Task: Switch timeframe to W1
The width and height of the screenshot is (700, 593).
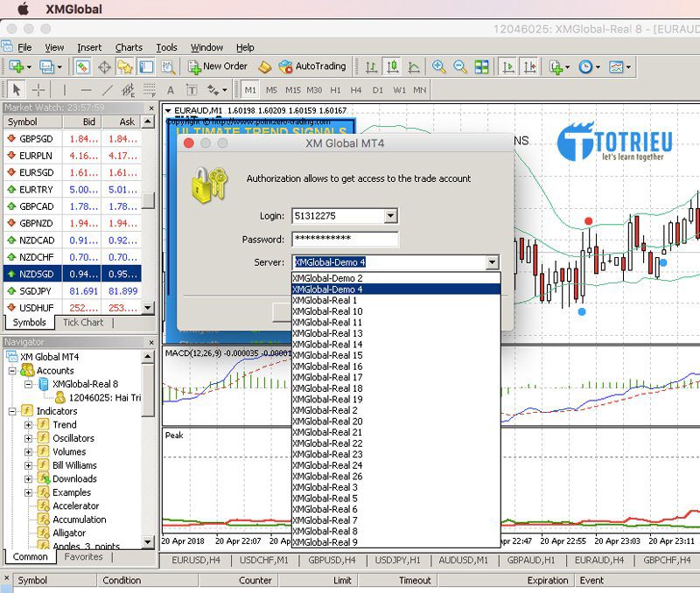Action: point(399,90)
